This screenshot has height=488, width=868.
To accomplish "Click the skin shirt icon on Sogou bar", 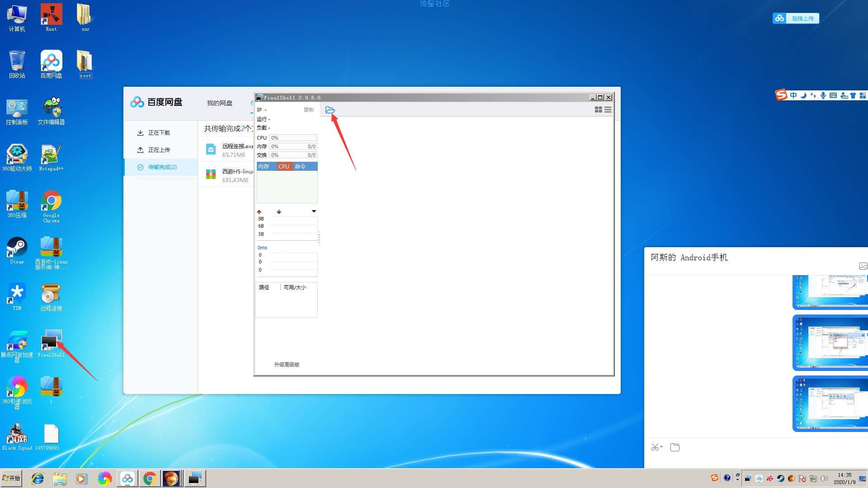I will [853, 95].
